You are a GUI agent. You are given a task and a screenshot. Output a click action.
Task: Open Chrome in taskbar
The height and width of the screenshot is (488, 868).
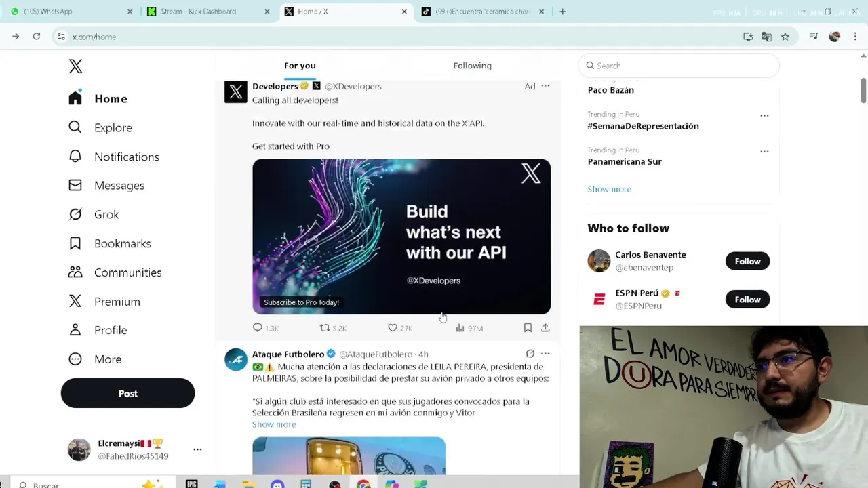pos(363,484)
